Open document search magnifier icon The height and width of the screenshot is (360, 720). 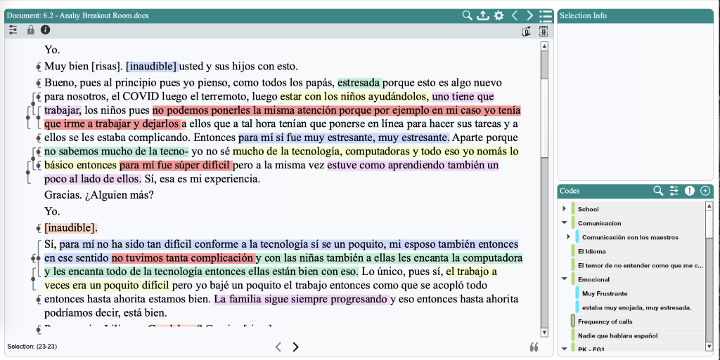tap(467, 16)
